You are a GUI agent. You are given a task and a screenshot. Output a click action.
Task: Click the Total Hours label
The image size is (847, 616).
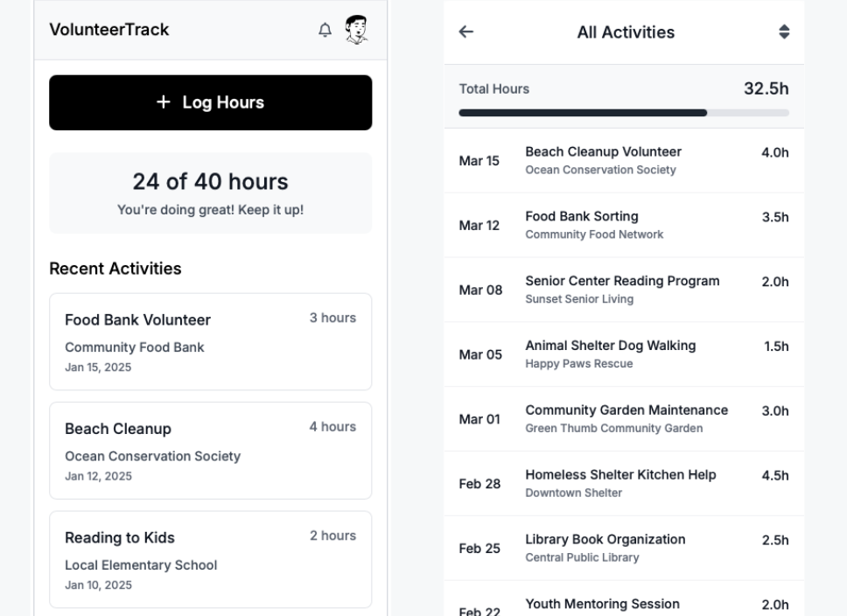[493, 88]
